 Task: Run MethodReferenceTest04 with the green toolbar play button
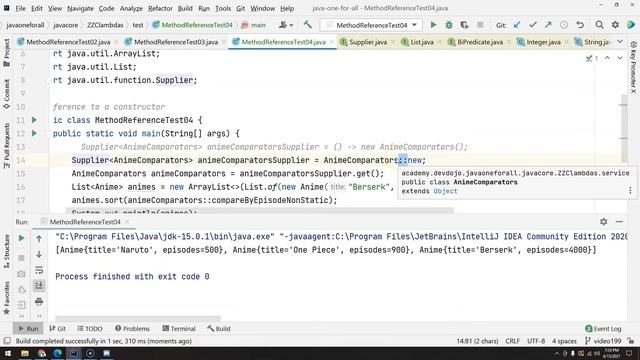(x=433, y=25)
